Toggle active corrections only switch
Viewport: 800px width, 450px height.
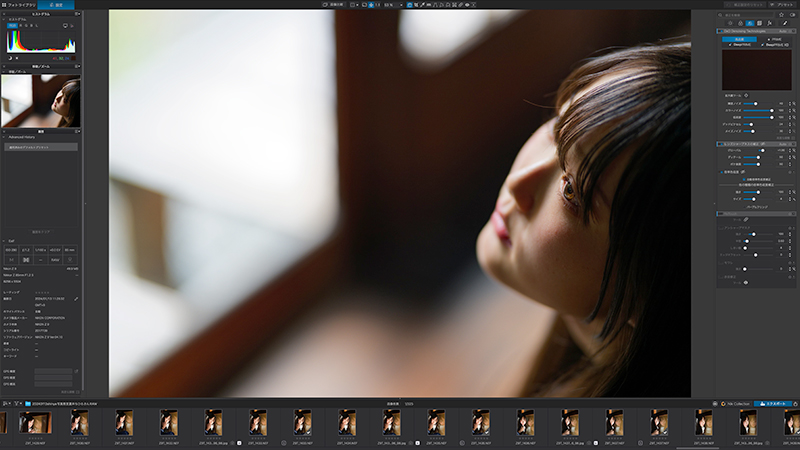[x=792, y=15]
